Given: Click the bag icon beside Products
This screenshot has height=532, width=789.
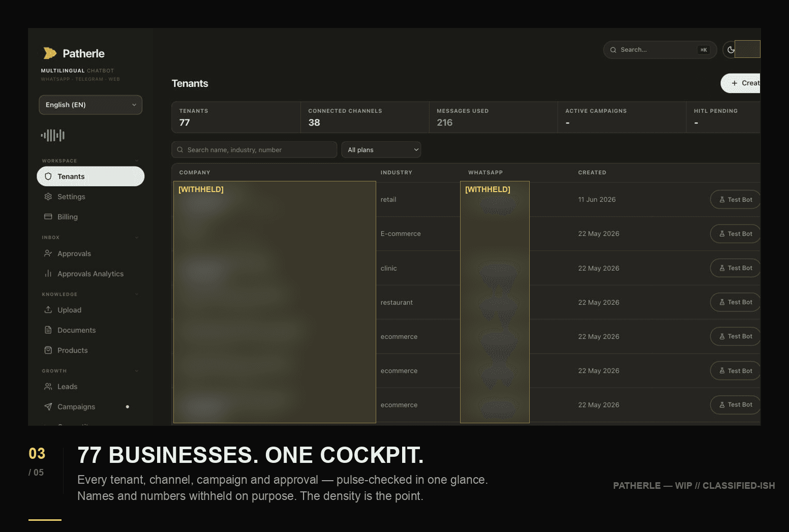Looking at the screenshot, I should pyautogui.click(x=48, y=350).
